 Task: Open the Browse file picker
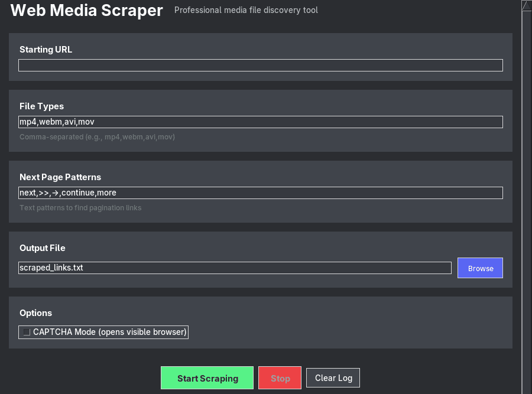[480, 268]
